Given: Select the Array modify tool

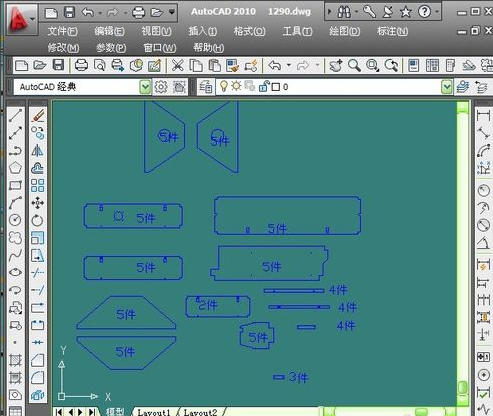Looking at the screenshot, I should coord(38,185).
